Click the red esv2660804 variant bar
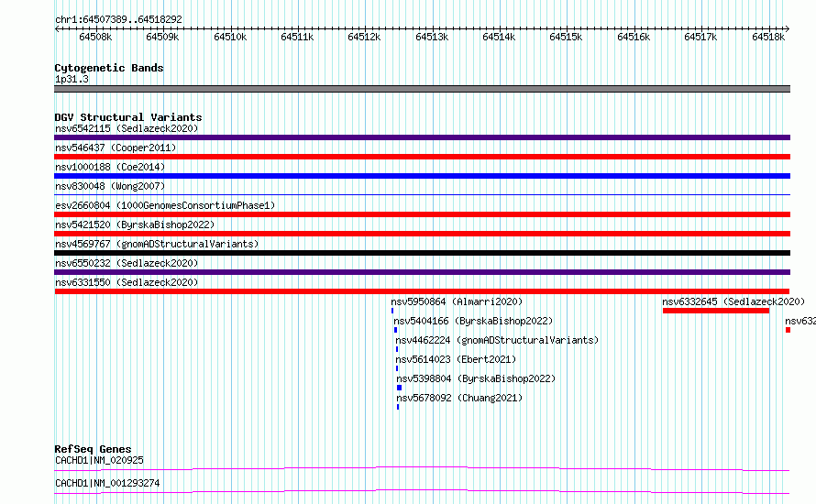816x504 pixels. click(x=422, y=214)
